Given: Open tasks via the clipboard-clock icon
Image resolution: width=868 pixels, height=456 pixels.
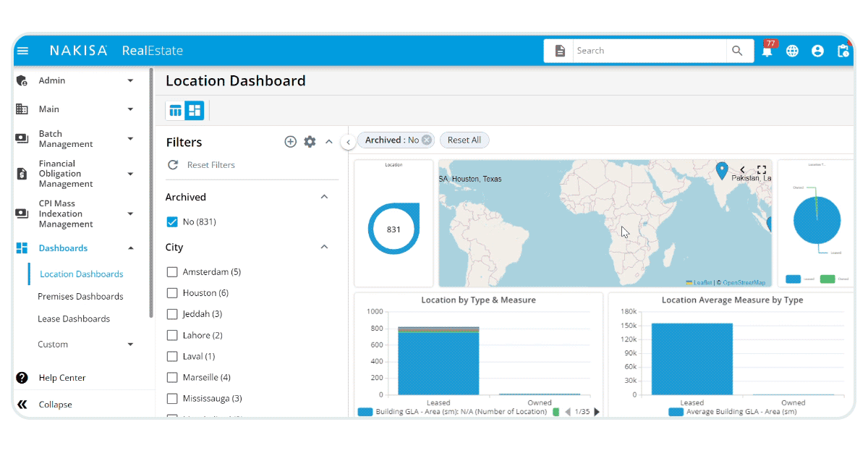Looking at the screenshot, I should point(843,51).
